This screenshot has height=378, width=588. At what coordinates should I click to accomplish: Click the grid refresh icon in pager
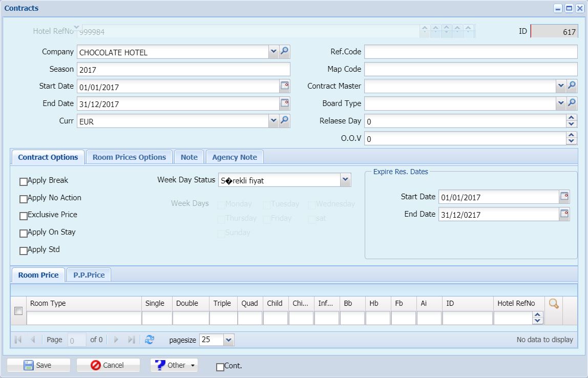tap(149, 340)
